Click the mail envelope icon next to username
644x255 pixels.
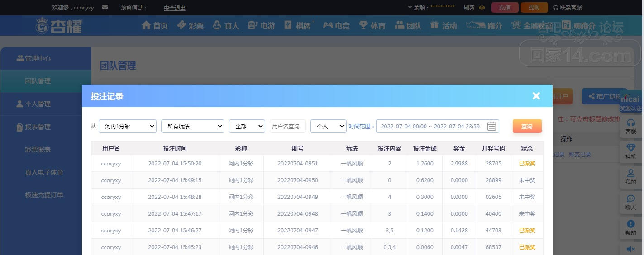click(105, 8)
